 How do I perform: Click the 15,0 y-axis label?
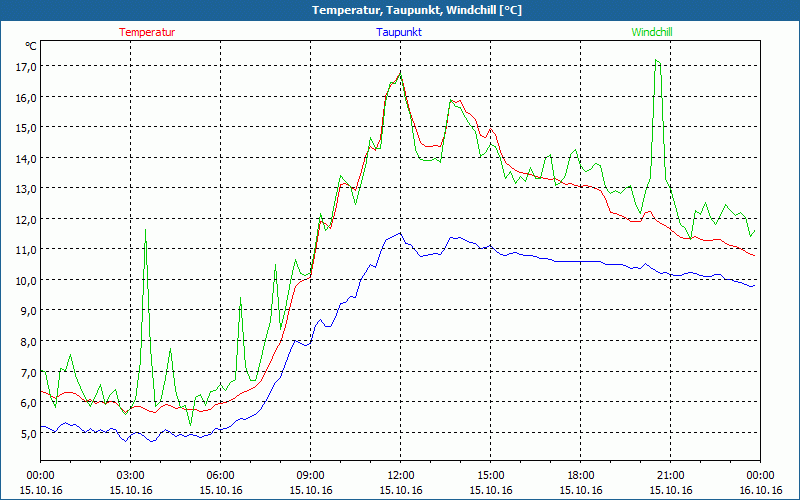click(x=26, y=128)
